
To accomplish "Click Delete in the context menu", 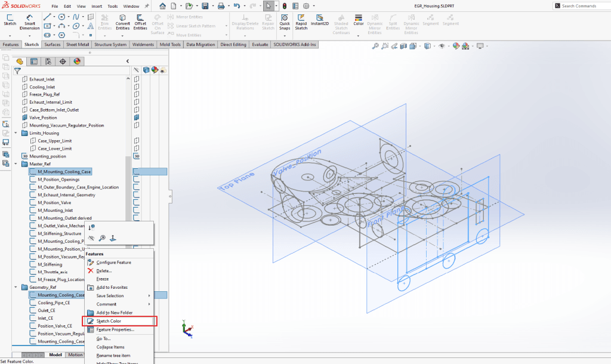I will [104, 270].
